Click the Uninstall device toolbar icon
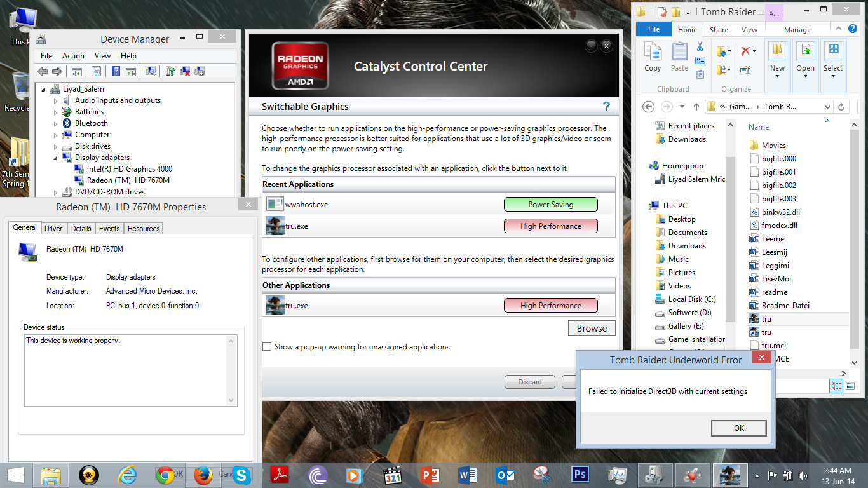The image size is (868, 488). pos(185,72)
